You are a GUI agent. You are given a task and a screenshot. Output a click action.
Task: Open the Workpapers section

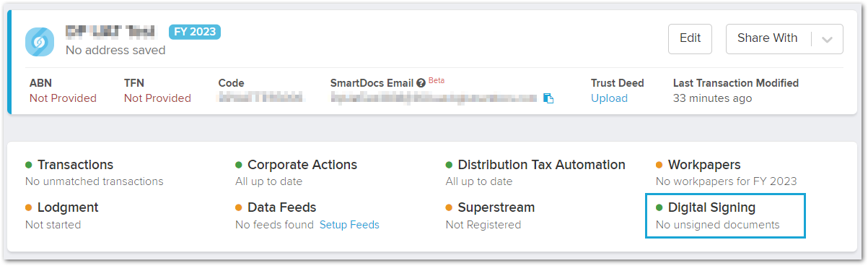click(x=704, y=165)
